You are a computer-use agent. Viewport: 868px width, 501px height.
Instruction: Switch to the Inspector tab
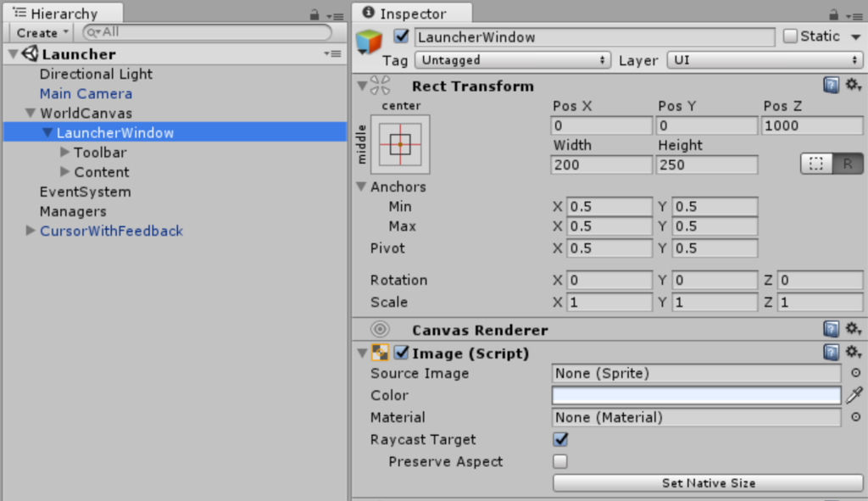pyautogui.click(x=413, y=14)
